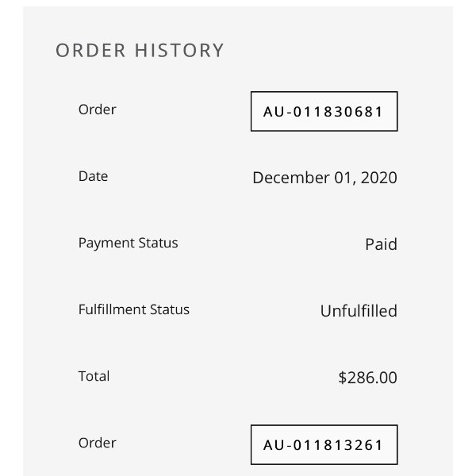Click the Order History heading
This screenshot has width=476, height=476.
[140, 51]
